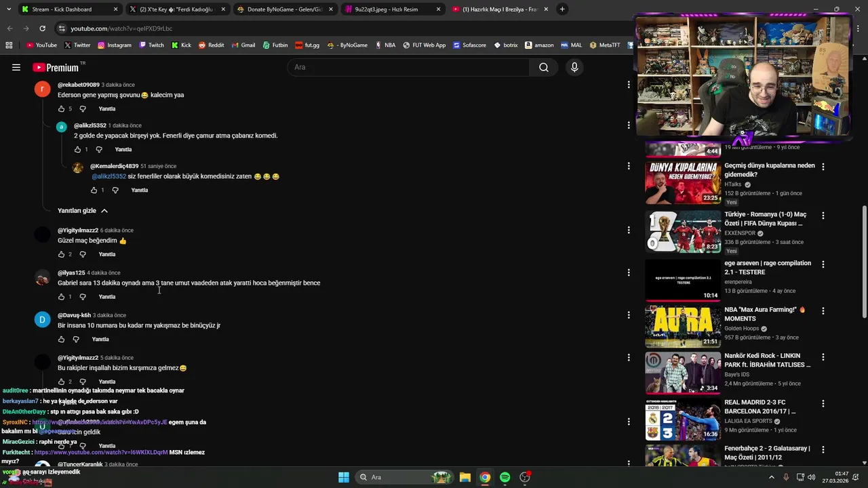Open a new browser tab
This screenshot has width=868, height=488.
[x=562, y=9]
